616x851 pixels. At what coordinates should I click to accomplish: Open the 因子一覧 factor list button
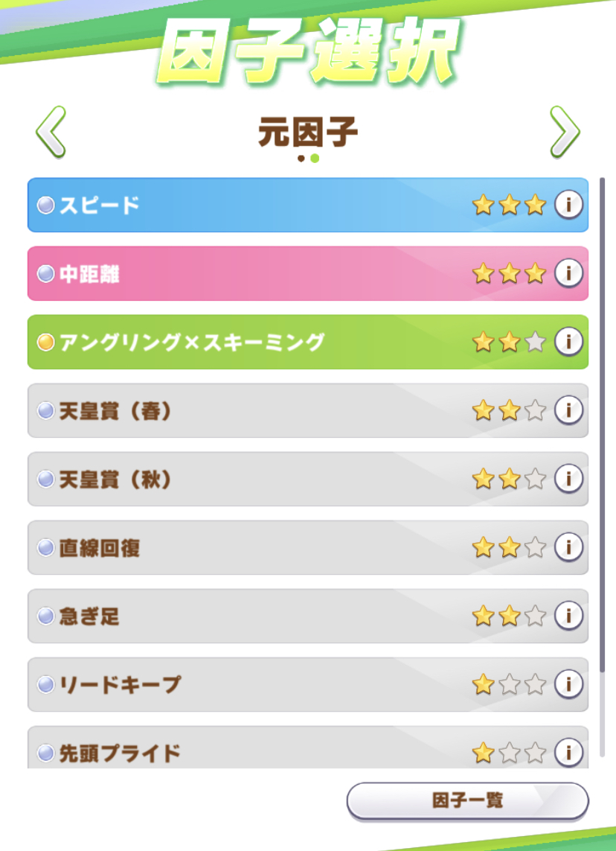point(467,801)
